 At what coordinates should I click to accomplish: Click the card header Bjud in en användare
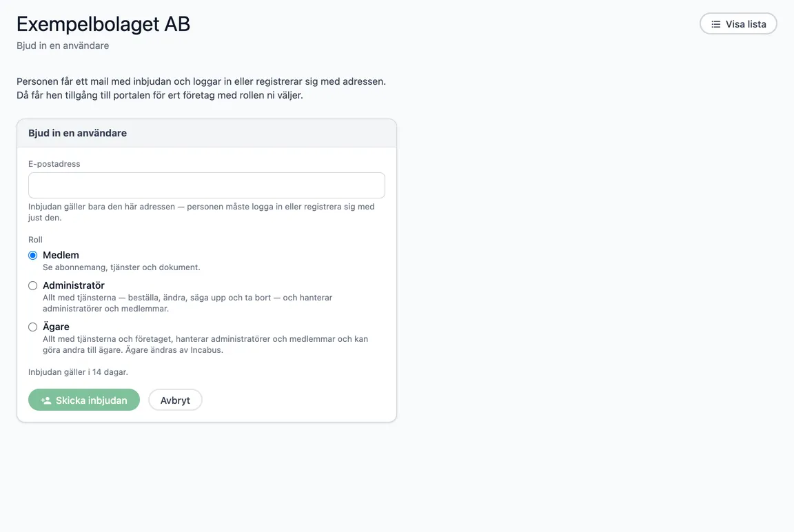pos(77,133)
